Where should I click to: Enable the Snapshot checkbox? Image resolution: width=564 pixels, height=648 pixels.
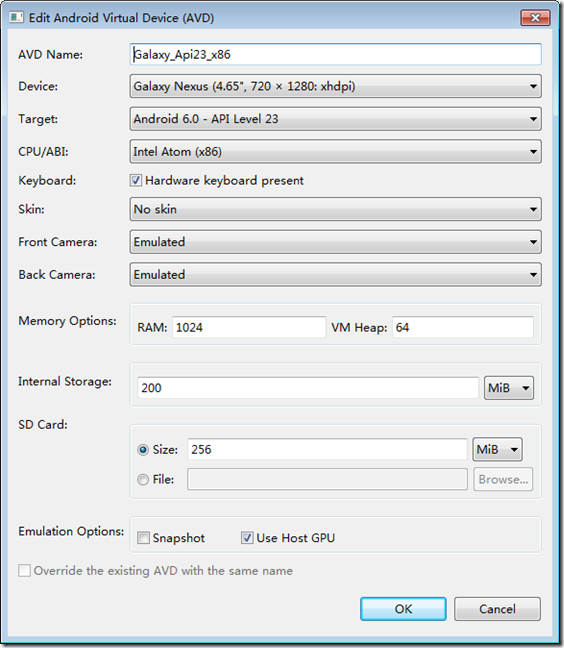pos(143,538)
